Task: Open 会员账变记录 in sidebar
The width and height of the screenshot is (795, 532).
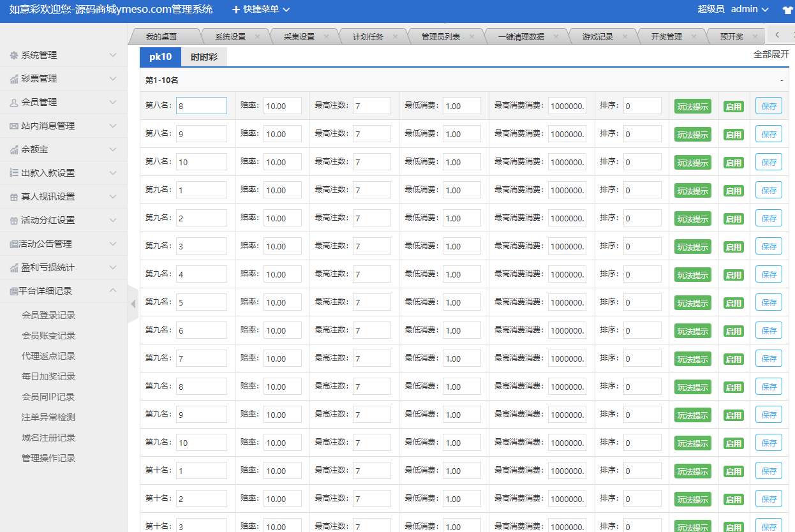Action: point(48,336)
